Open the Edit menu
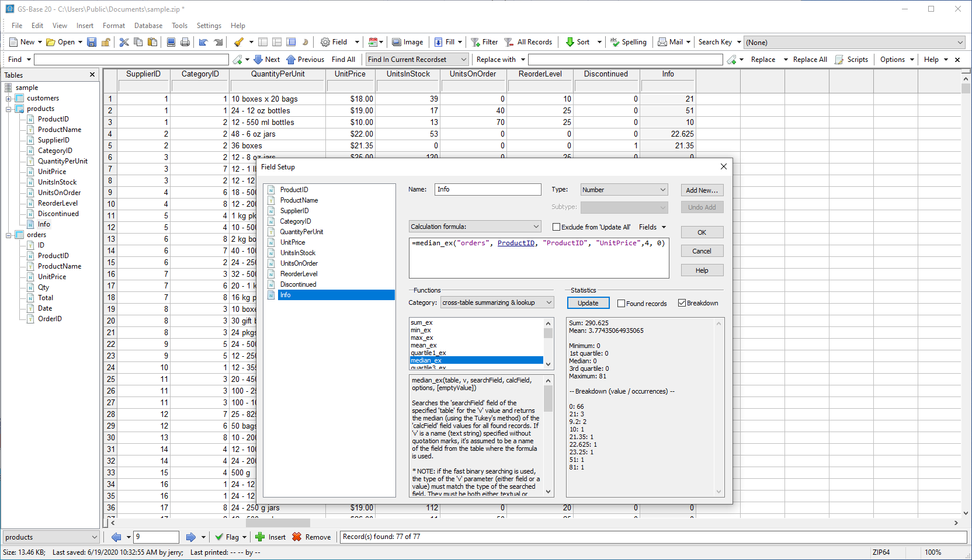The image size is (972, 560). [37, 26]
